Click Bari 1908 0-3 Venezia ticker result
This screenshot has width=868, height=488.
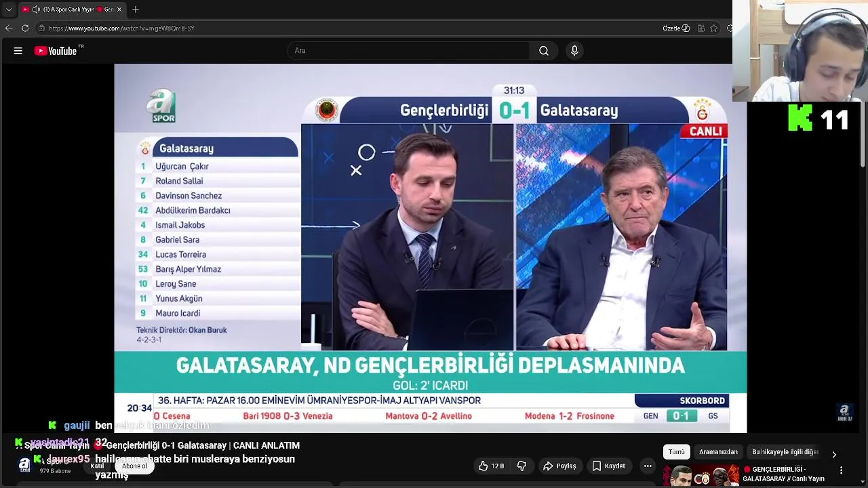pos(288,416)
